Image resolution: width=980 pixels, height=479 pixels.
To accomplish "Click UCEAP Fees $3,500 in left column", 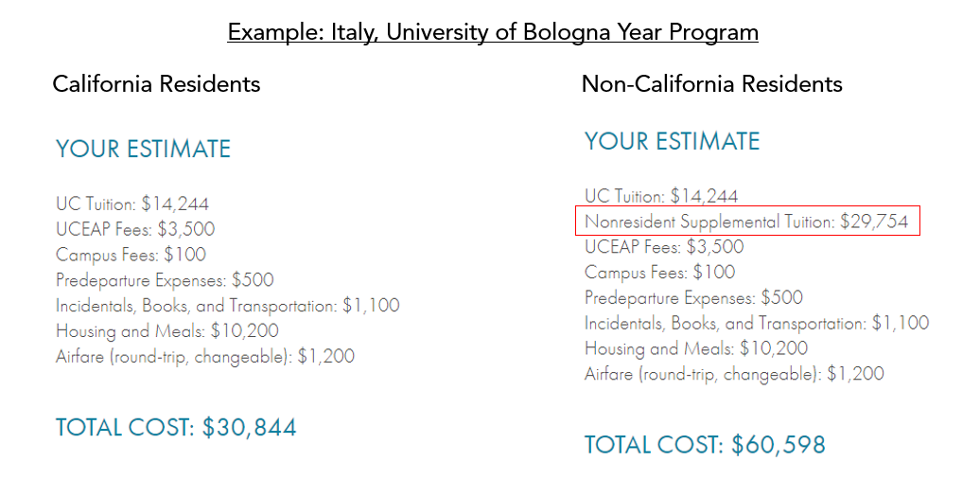I will [135, 229].
